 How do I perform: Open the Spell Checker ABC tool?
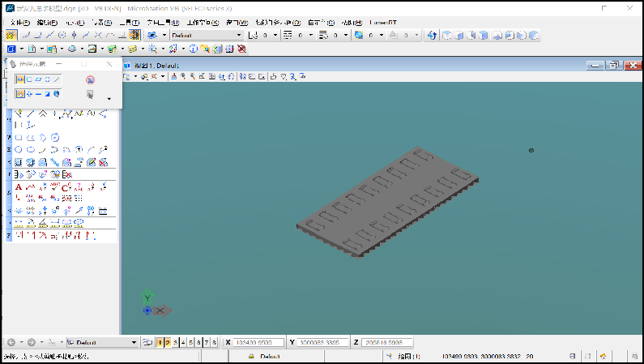(54, 187)
